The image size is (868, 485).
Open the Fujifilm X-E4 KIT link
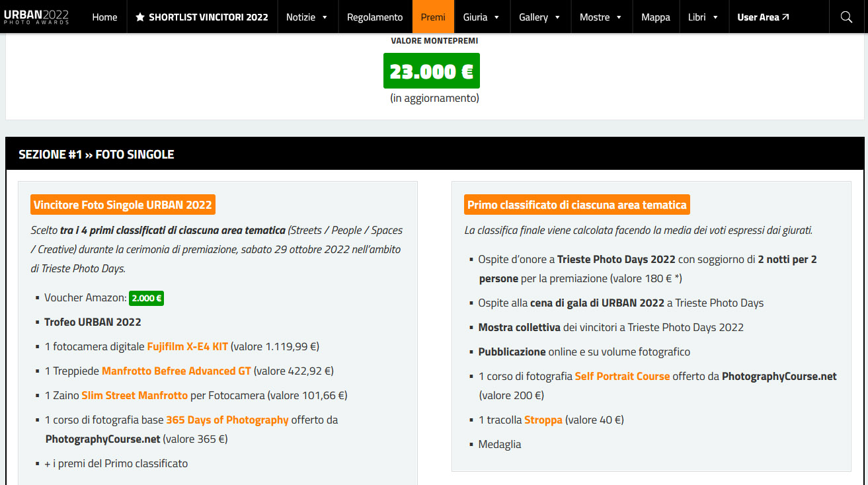(188, 346)
